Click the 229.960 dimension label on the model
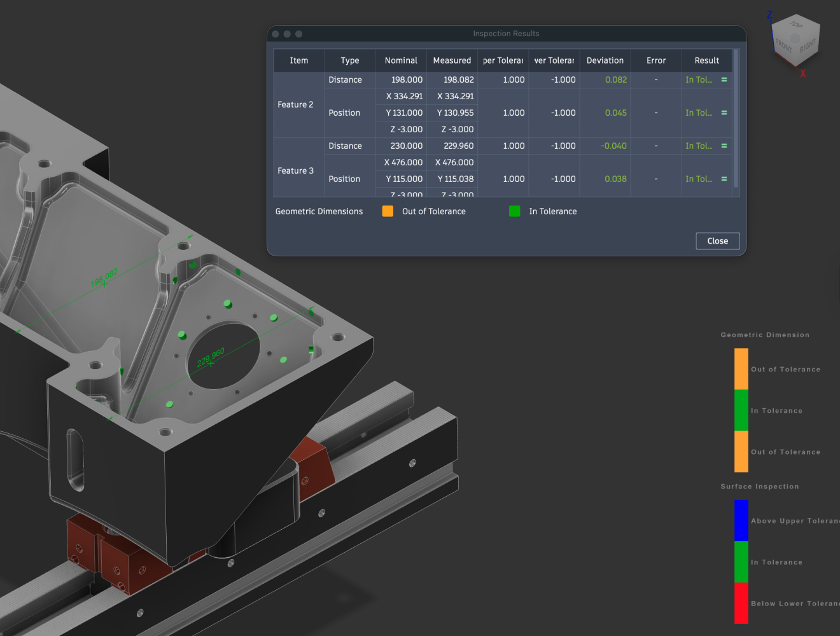The height and width of the screenshot is (636, 840). 211,357
